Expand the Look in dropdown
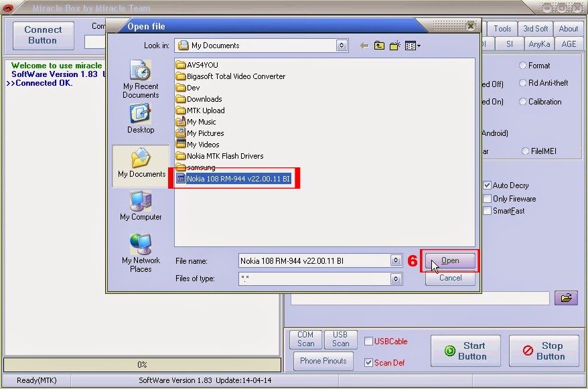This screenshot has width=588, height=389. [x=342, y=46]
